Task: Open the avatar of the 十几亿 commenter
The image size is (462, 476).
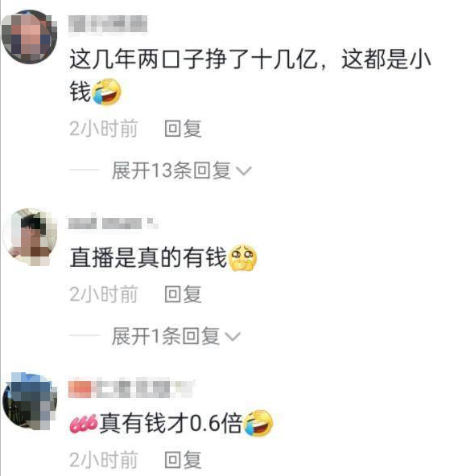Action: click(x=30, y=37)
